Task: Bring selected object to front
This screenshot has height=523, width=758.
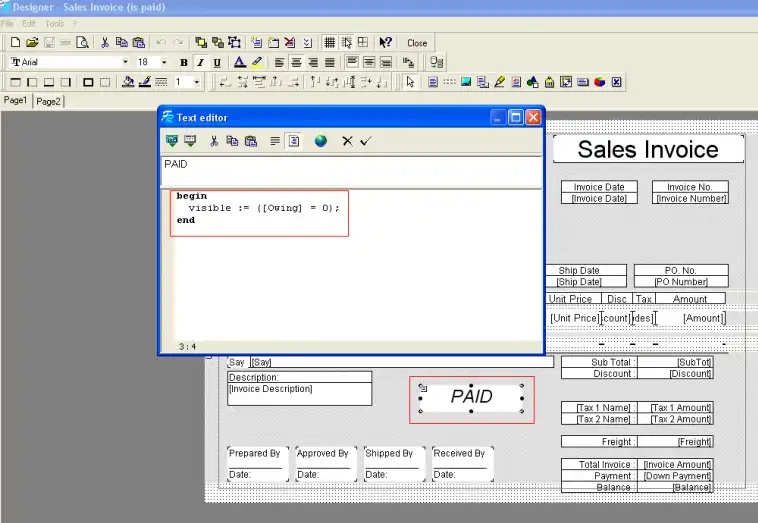Action: (x=201, y=43)
